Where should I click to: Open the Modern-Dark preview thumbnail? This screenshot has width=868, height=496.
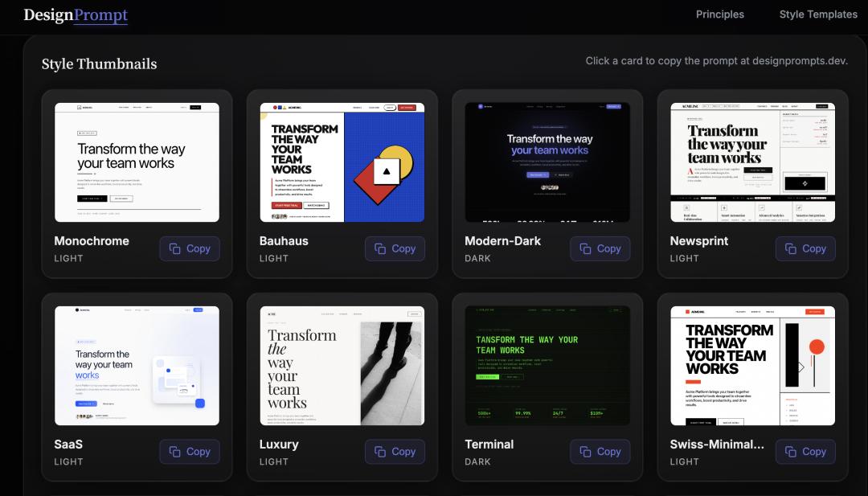coord(547,162)
